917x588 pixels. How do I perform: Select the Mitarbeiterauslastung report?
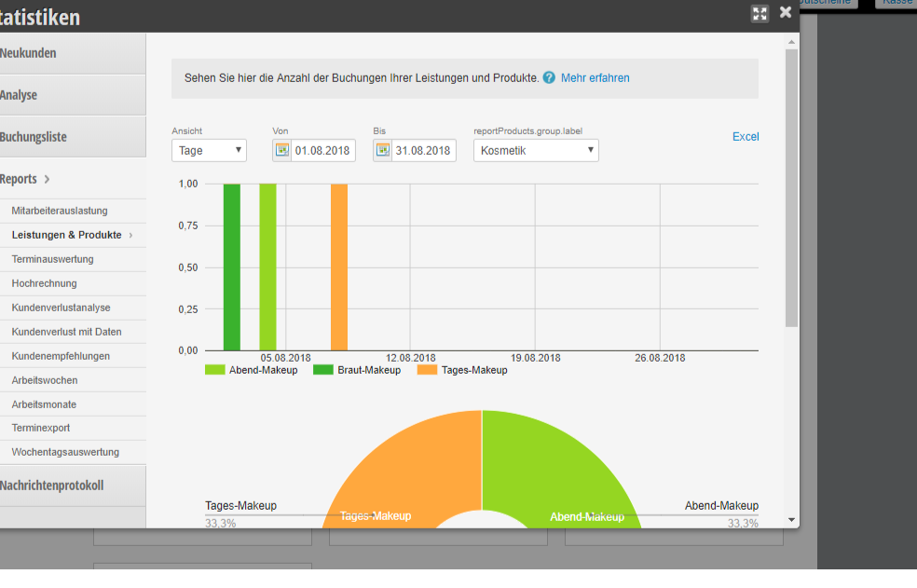click(x=60, y=211)
